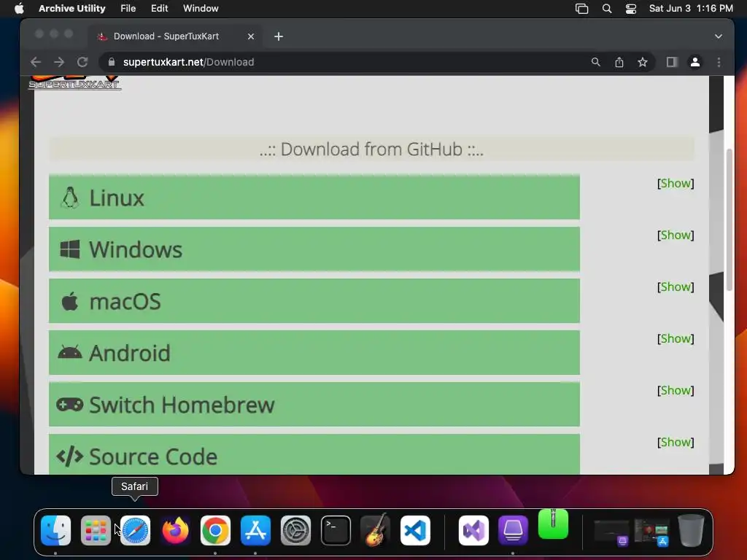Image resolution: width=747 pixels, height=560 pixels.
Task: Open a new Chrome tab
Action: coord(279,36)
